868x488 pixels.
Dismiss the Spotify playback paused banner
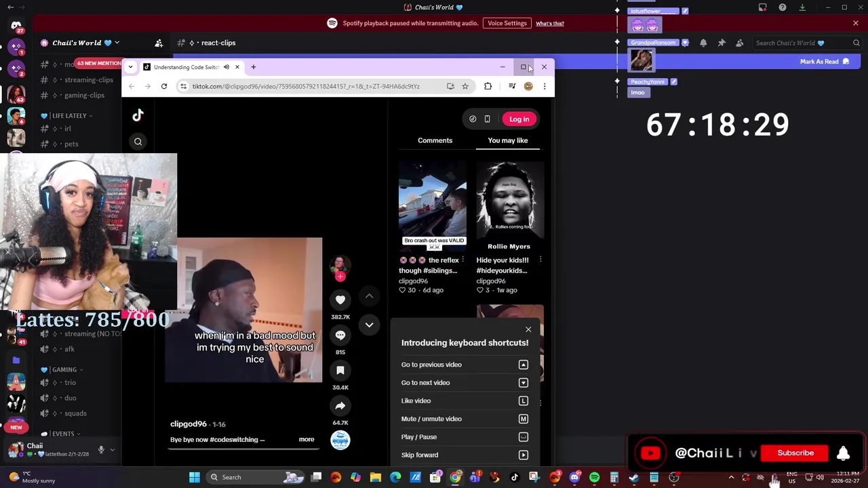[856, 23]
